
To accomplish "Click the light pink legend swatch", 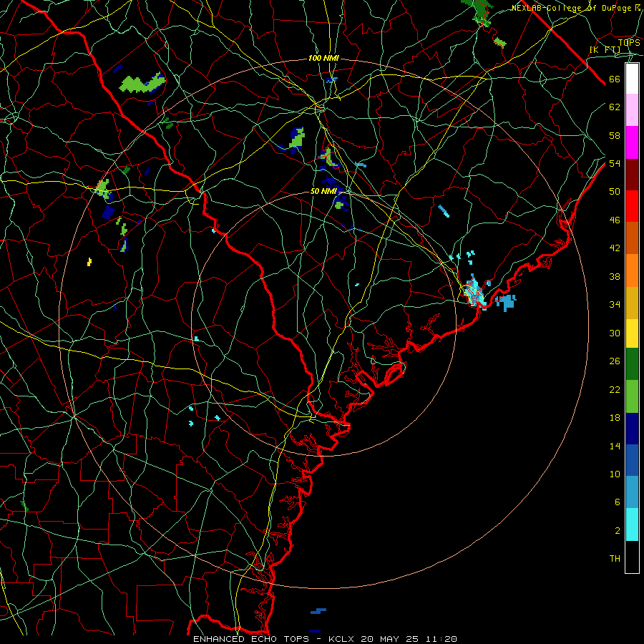I will pos(632,109).
